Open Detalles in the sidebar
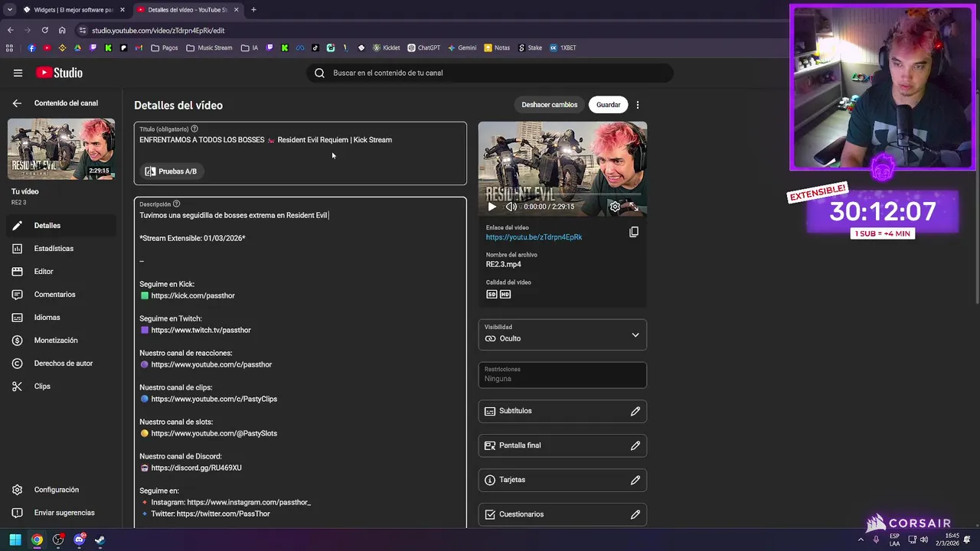Image resolution: width=980 pixels, height=551 pixels. (61, 226)
